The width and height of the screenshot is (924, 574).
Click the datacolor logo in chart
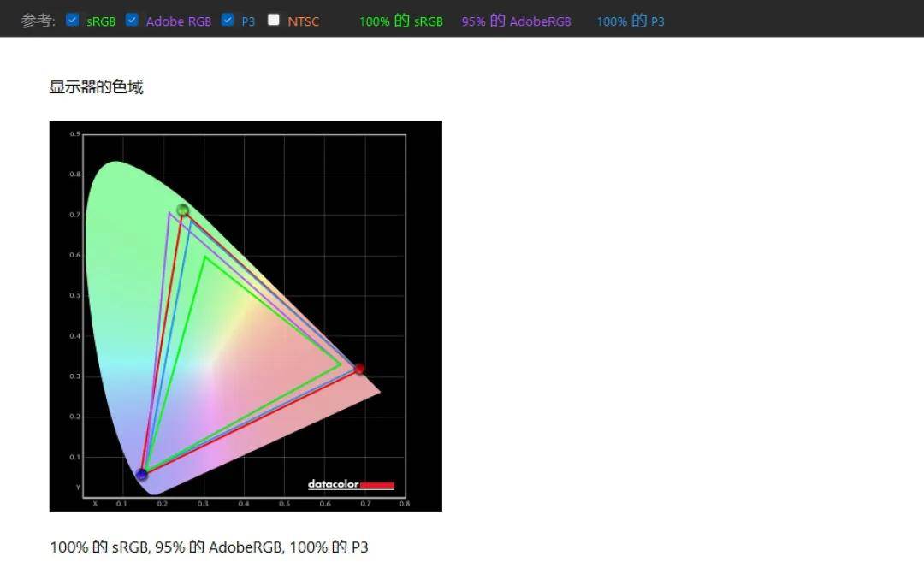(352, 484)
